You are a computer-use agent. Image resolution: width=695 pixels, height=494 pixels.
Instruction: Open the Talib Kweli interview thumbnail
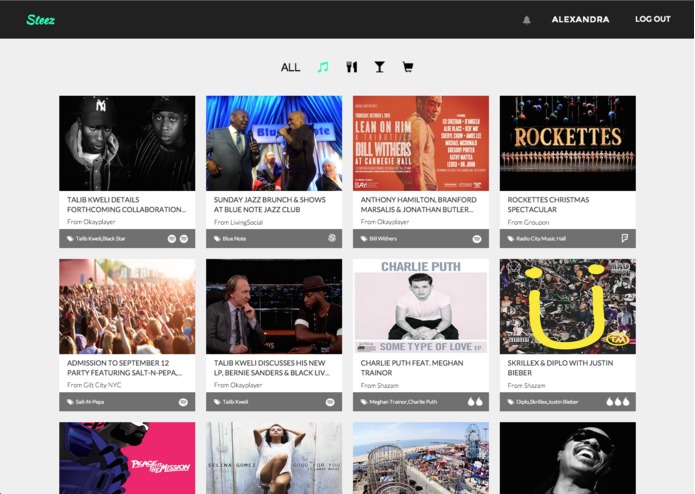pyautogui.click(x=274, y=307)
